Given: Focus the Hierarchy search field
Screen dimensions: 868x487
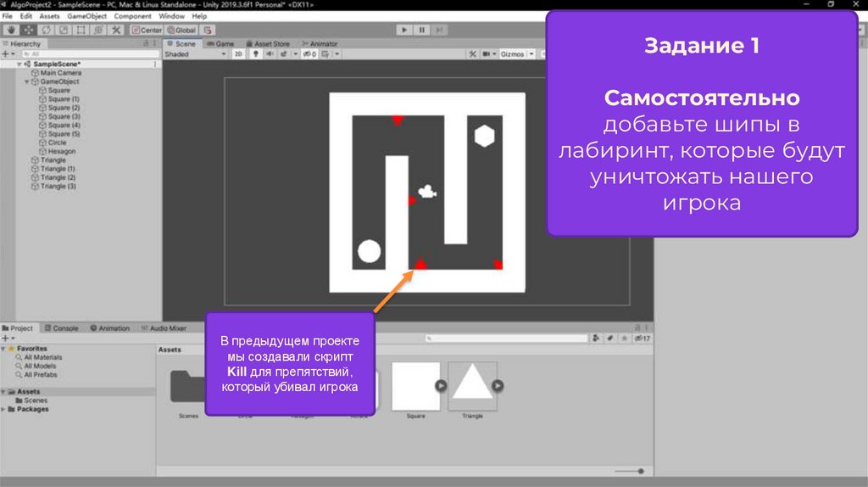Looking at the screenshot, I should [90, 53].
